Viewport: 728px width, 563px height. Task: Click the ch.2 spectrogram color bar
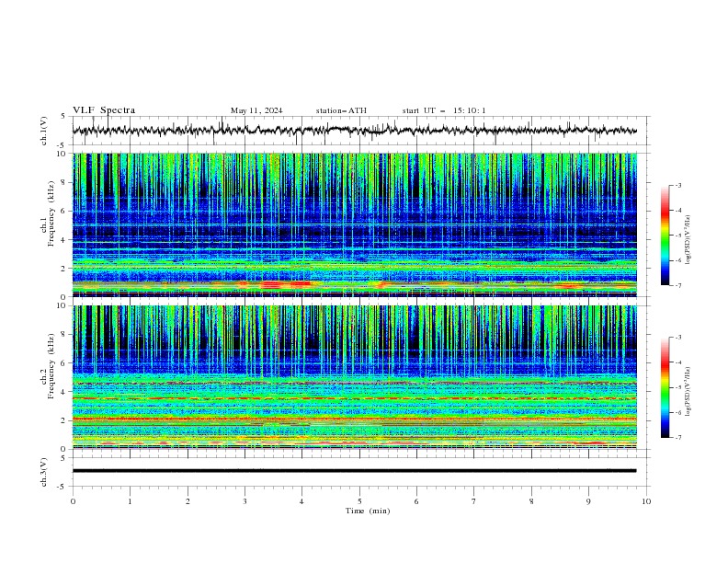[x=665, y=387]
